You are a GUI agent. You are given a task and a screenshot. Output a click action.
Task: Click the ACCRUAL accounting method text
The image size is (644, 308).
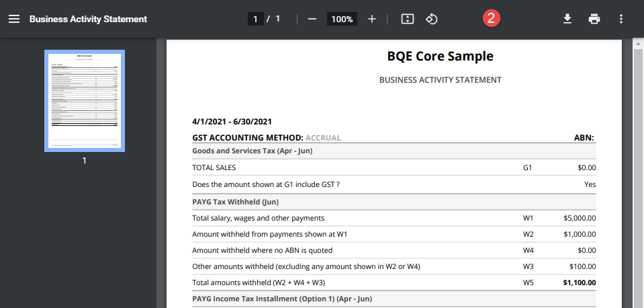pos(323,138)
